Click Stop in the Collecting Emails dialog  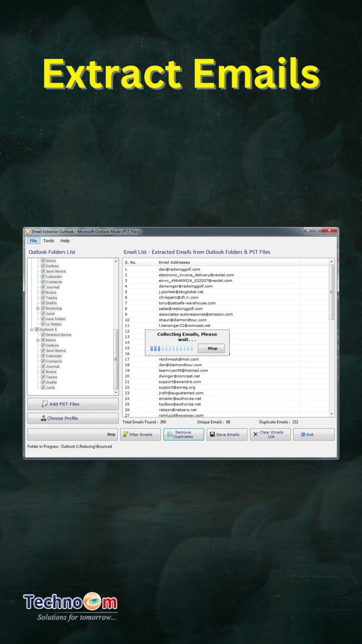click(x=212, y=348)
